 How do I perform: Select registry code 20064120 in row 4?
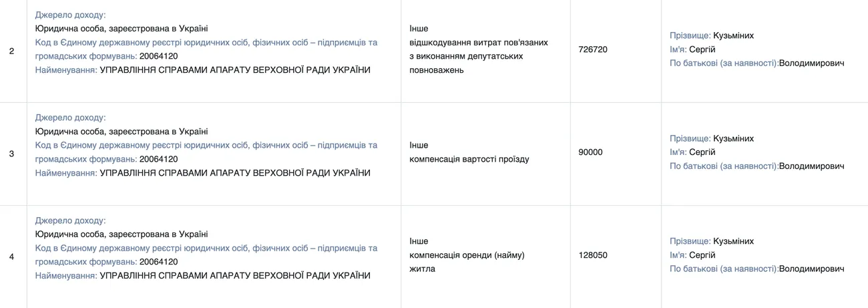[x=159, y=262]
